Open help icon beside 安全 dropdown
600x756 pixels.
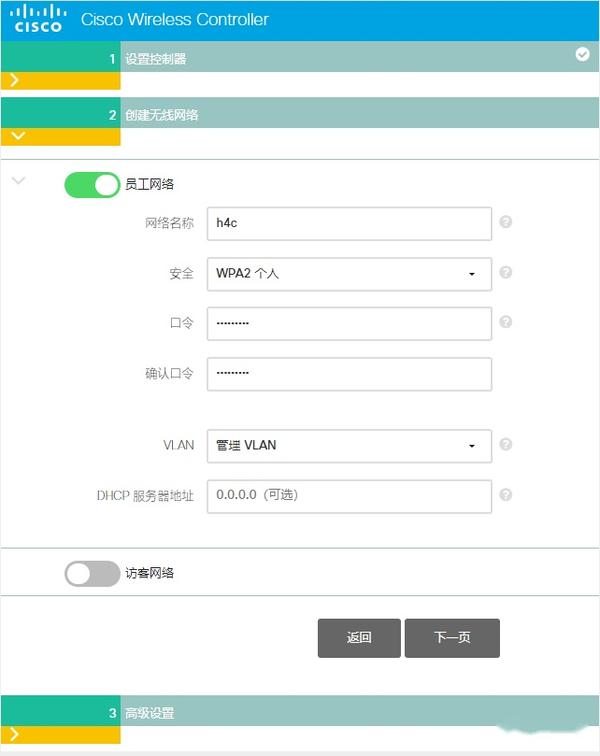click(505, 272)
